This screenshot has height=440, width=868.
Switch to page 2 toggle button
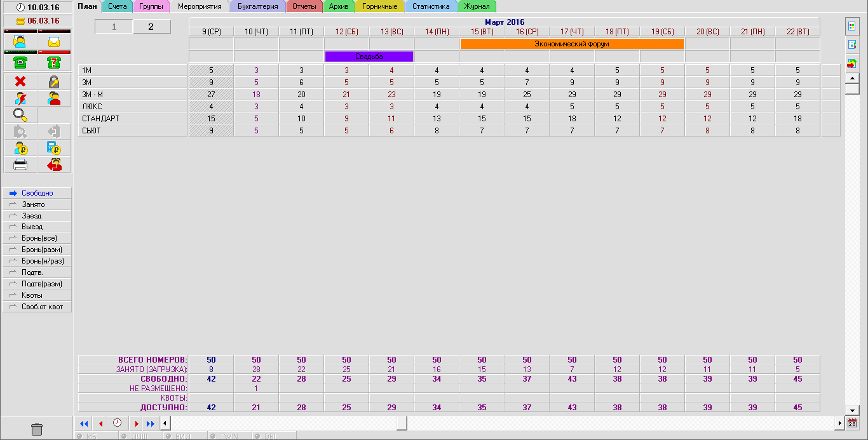coord(151,27)
